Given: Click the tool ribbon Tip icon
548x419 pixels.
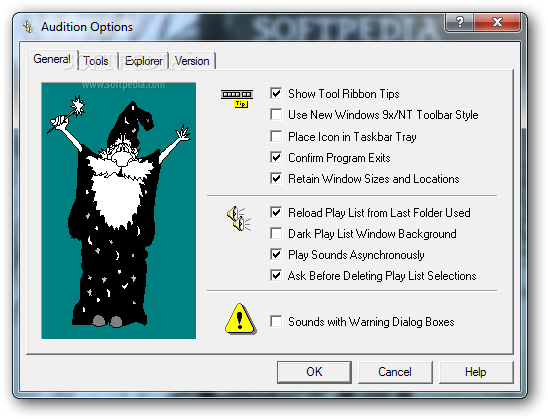Looking at the screenshot, I should coord(237,99).
